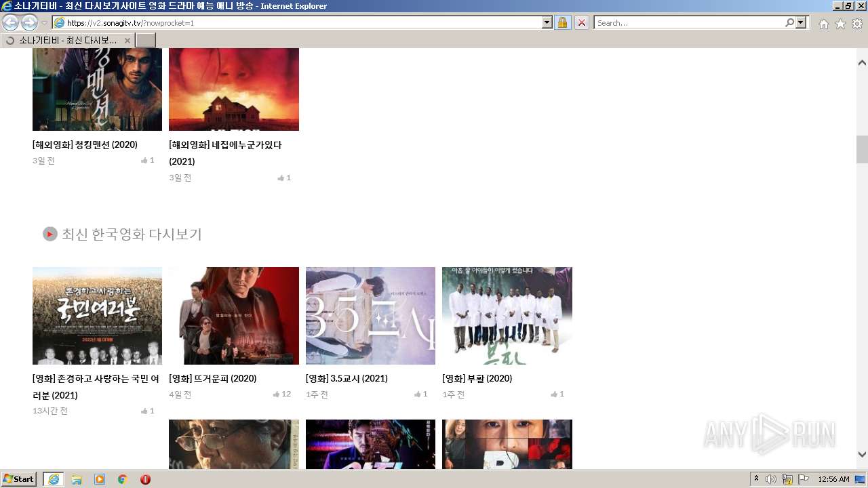
Task: Click the 13시간 전 timestamp text
Action: point(50,411)
